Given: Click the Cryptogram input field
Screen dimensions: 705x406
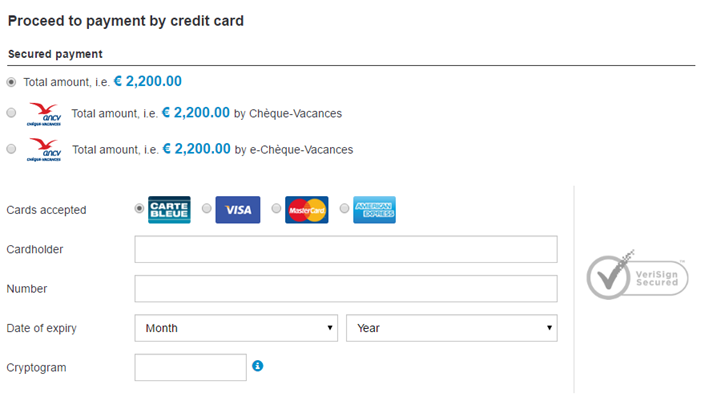Looking at the screenshot, I should point(190,367).
